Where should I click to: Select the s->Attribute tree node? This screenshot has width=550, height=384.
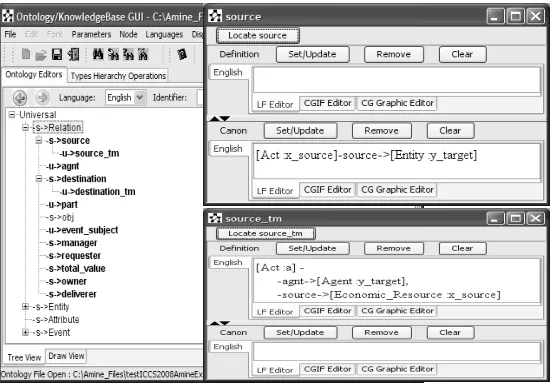click(x=56, y=319)
